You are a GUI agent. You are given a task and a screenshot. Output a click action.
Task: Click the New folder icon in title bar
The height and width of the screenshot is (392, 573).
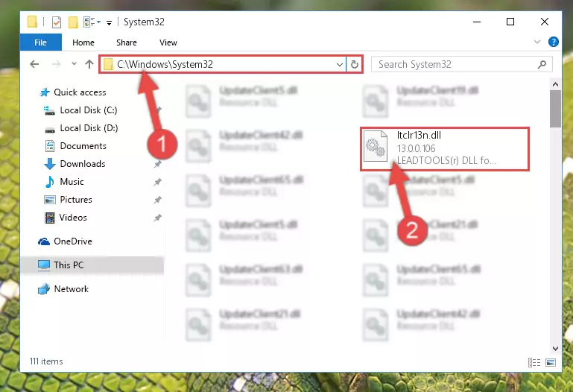(73, 22)
